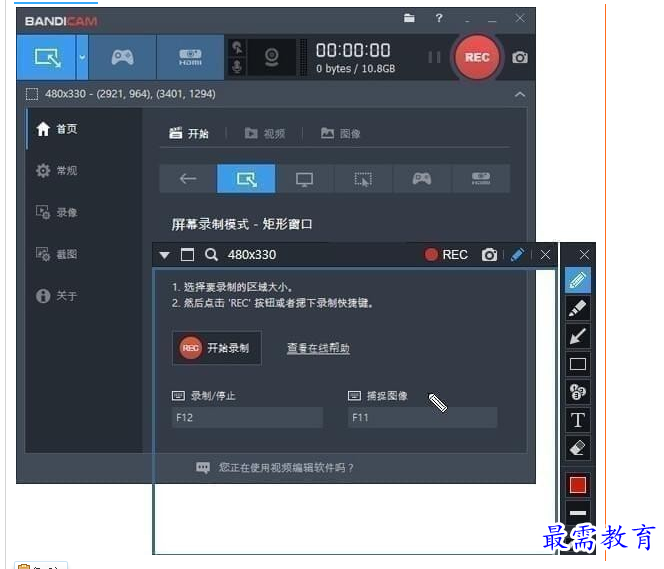Toggle drawing mode pencil on capture bar
664x569 pixels.
517,255
